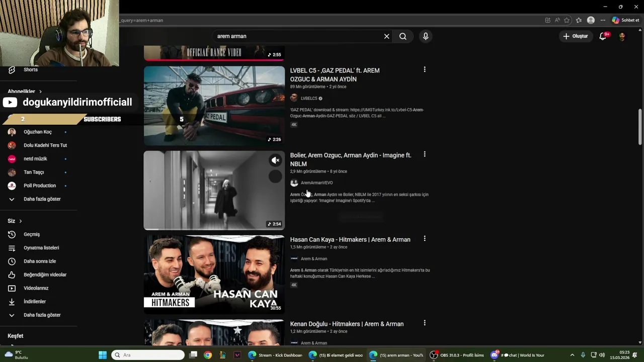Screen dimensions: 644x362
Task: Unmute the Imagine video preview
Action: [275, 160]
